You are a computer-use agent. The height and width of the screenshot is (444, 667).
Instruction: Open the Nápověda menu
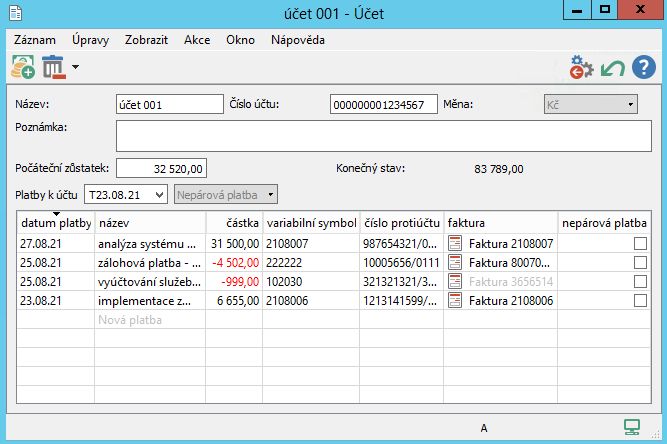click(297, 40)
